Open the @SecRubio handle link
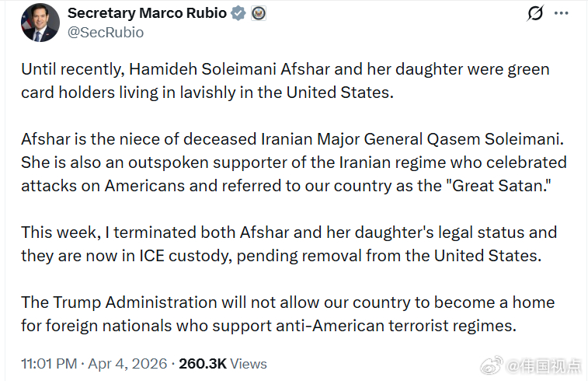The height and width of the screenshot is (381, 588). 106,33
